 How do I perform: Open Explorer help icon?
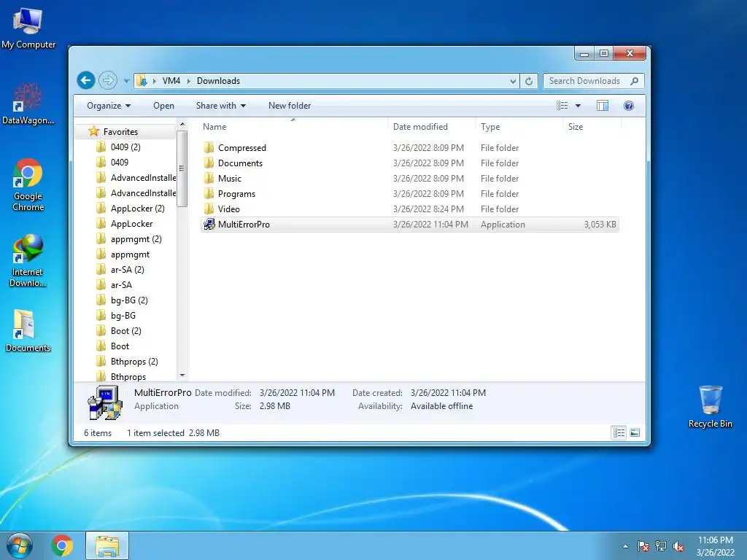pos(629,106)
